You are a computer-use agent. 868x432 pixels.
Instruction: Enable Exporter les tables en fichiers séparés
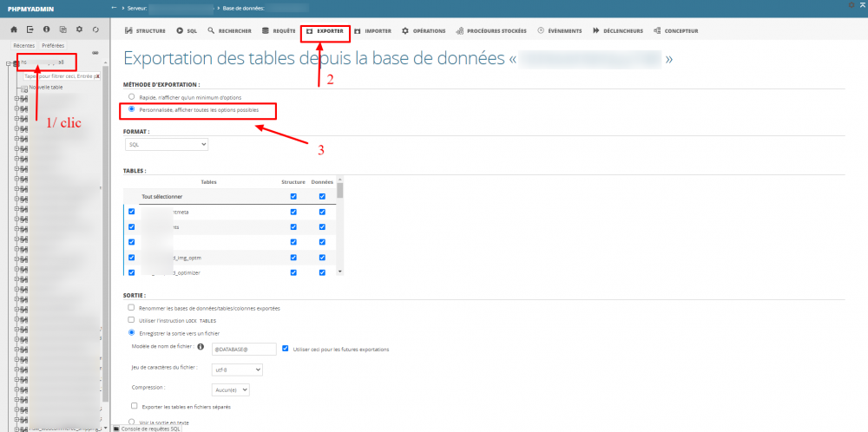[134, 406]
